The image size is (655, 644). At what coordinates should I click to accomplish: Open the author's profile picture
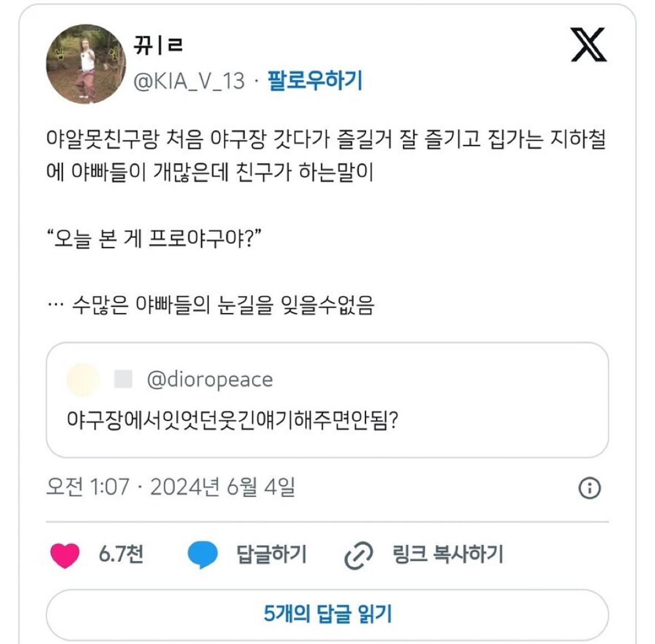86,64
